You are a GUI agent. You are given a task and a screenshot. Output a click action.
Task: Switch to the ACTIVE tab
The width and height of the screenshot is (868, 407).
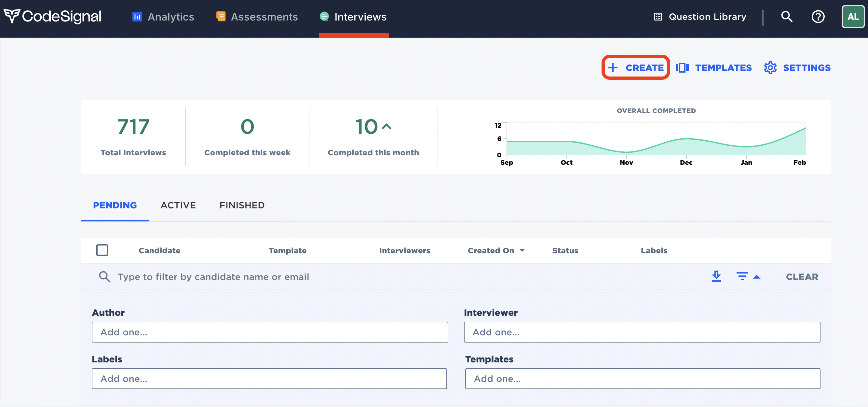[178, 205]
